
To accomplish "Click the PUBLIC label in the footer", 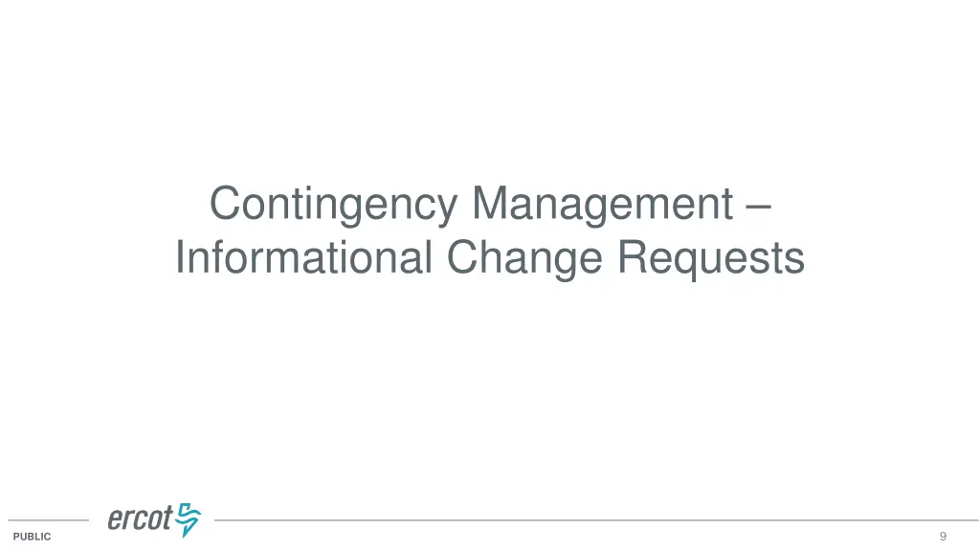I will pos(32,538).
